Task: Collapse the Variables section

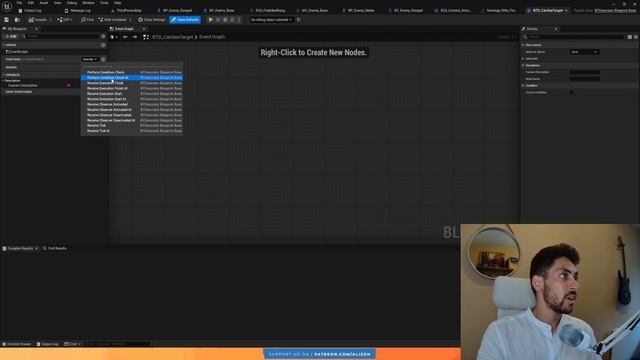Action: [x=4, y=75]
